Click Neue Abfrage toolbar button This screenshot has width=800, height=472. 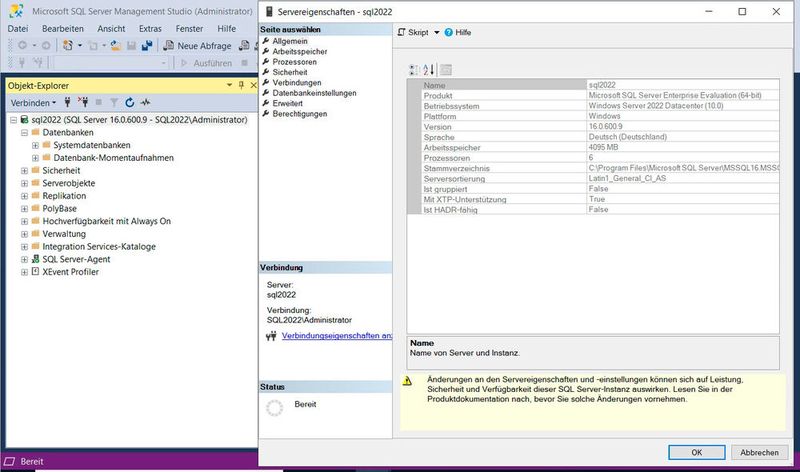[197, 45]
